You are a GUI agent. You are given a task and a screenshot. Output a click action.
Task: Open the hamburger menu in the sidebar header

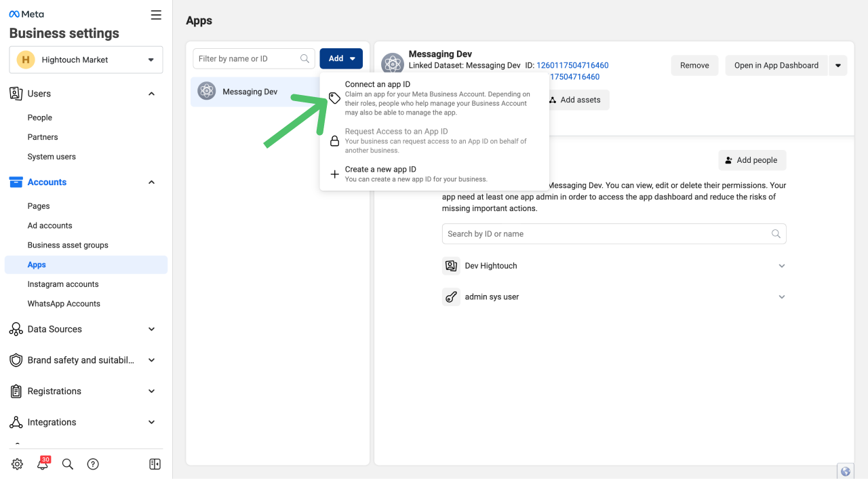click(x=156, y=15)
